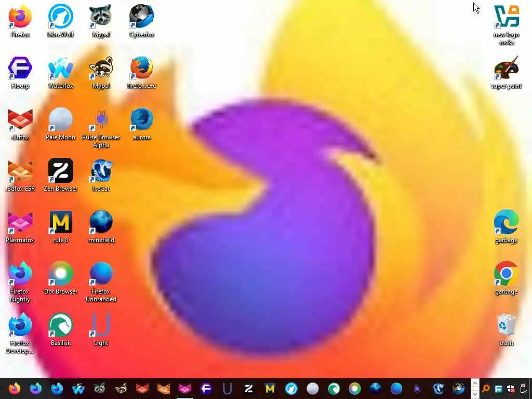532x399 pixels.
Task: Launch Light browser from the taskbar
Action: 227,389
